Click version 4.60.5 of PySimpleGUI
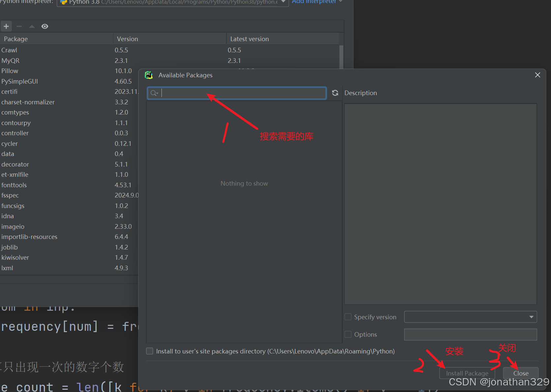Screen dimensions: 551x392 click(123, 81)
